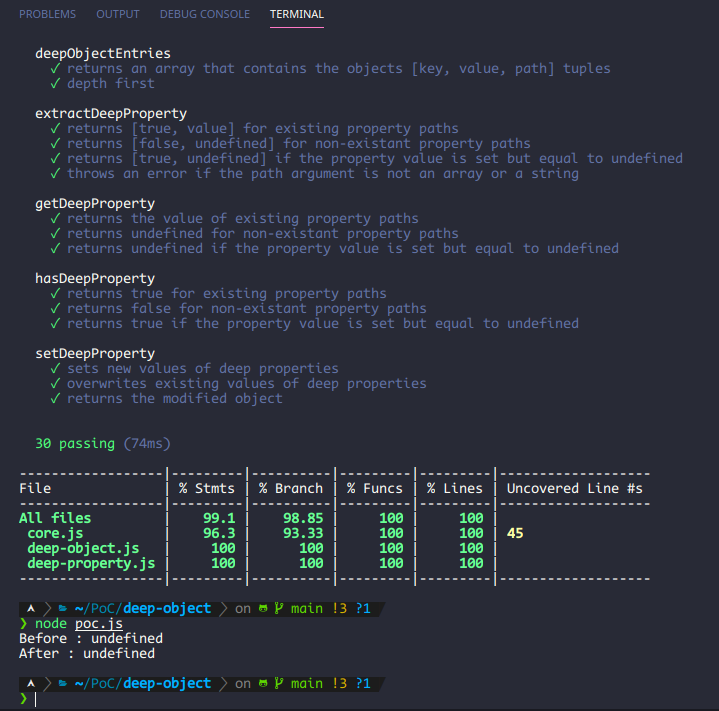Click uncovered line number 45
The height and width of the screenshot is (711, 719).
[515, 533]
